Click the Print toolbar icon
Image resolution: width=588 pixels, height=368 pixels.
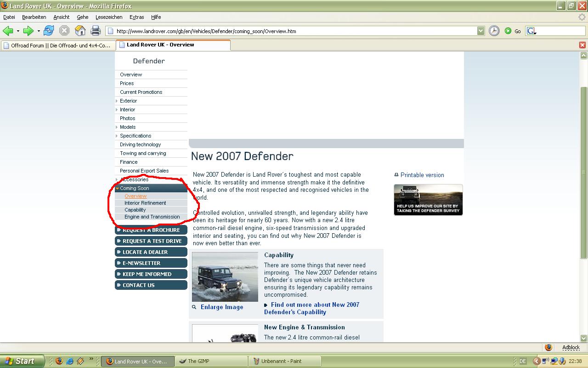(x=96, y=31)
